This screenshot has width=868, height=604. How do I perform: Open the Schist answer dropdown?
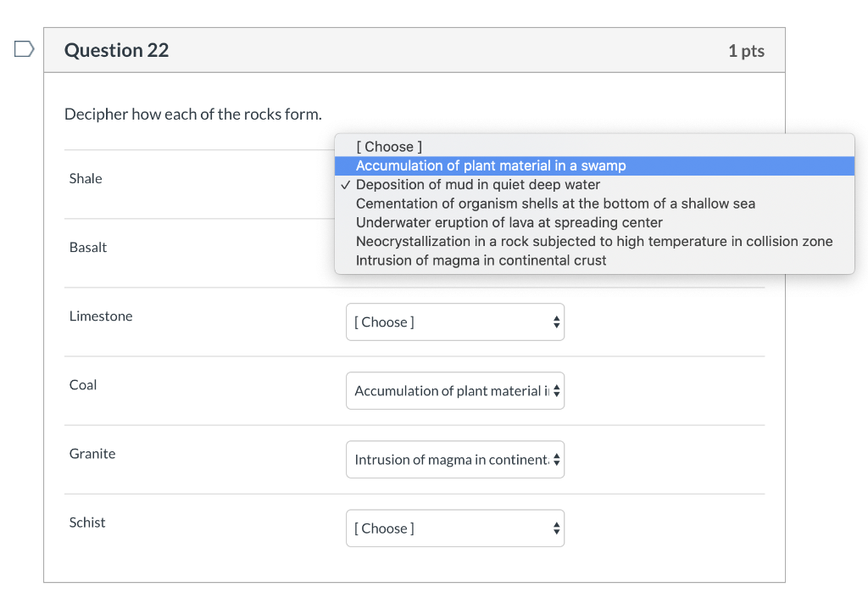click(455, 528)
